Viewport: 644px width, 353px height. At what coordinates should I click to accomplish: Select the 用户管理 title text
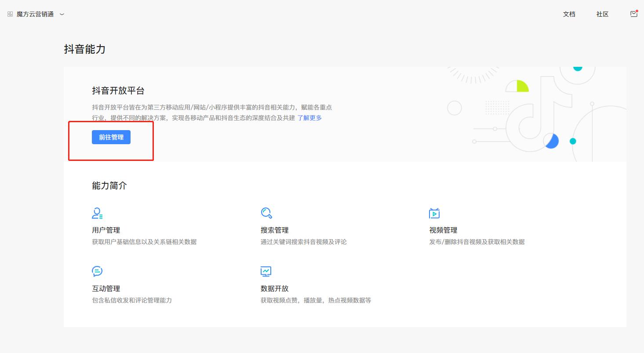point(106,230)
